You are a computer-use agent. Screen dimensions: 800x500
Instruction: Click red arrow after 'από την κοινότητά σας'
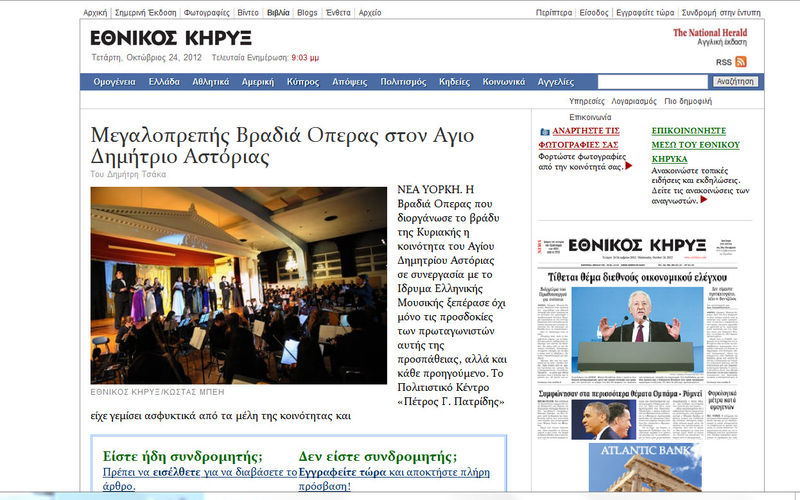629,166
